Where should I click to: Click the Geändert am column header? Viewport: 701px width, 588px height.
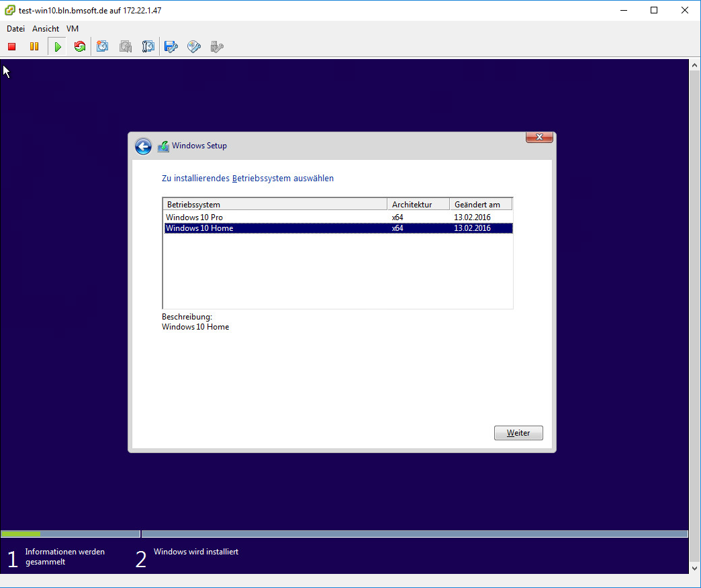[x=481, y=204]
